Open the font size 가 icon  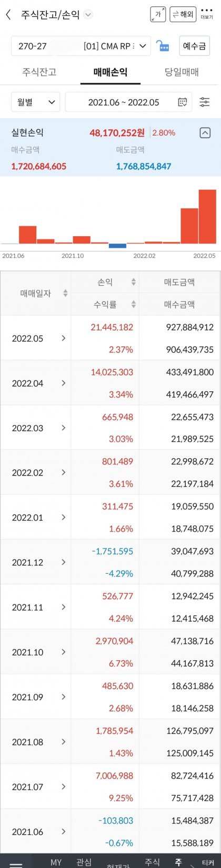(158, 14)
